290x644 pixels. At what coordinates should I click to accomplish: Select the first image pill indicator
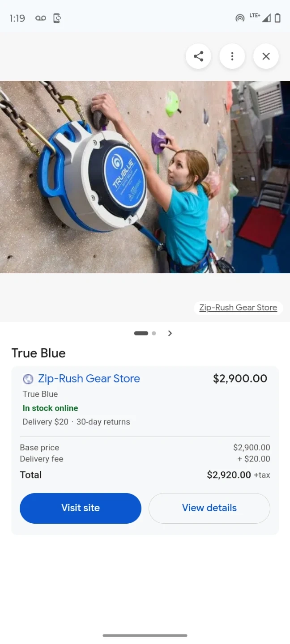coord(141,333)
